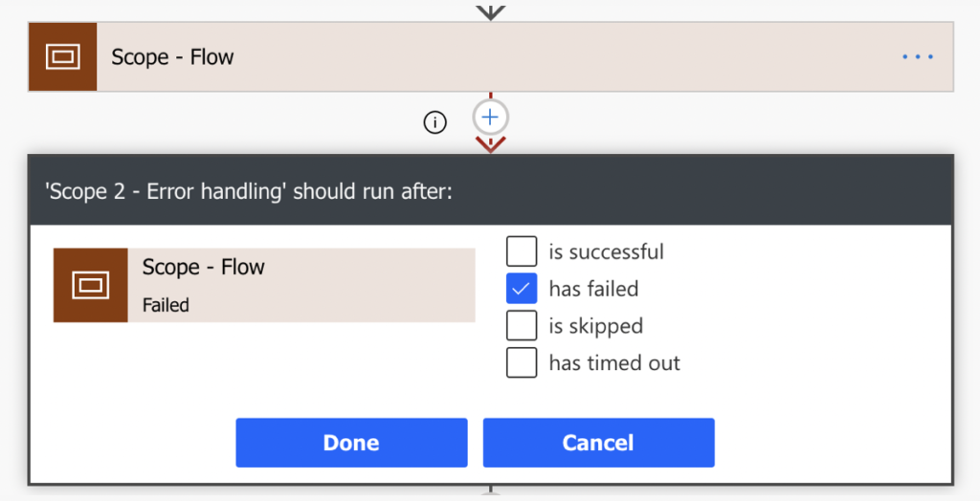The width and height of the screenshot is (980, 501).
Task: Enable the 'is successful' checkbox
Action: pos(522,251)
